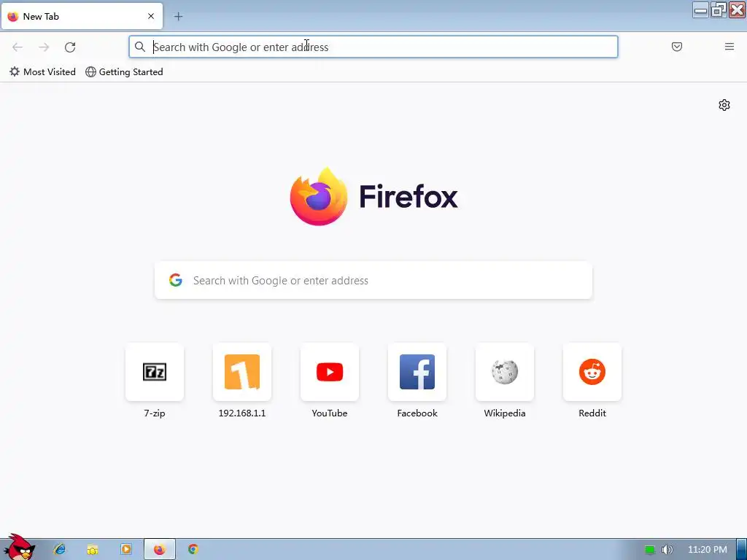Image resolution: width=747 pixels, height=560 pixels.
Task: Click the 7-zip label text
Action: (x=155, y=413)
